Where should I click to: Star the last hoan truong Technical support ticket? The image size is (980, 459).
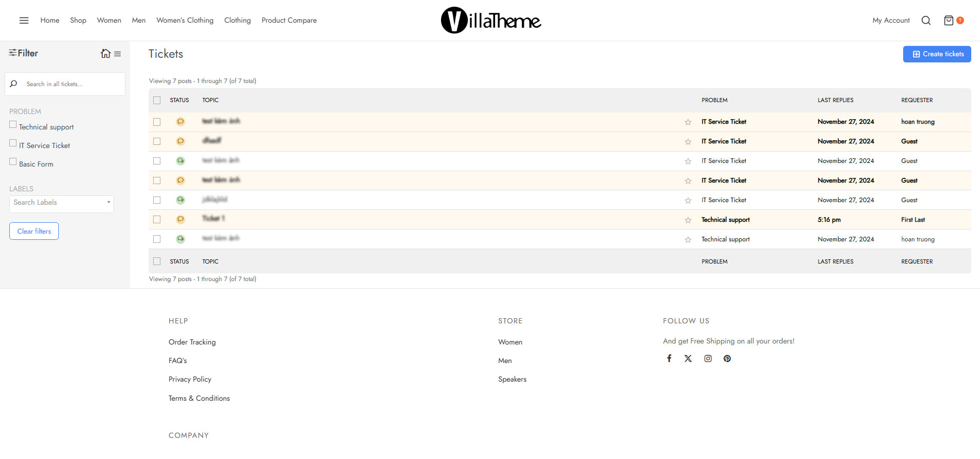tap(688, 240)
